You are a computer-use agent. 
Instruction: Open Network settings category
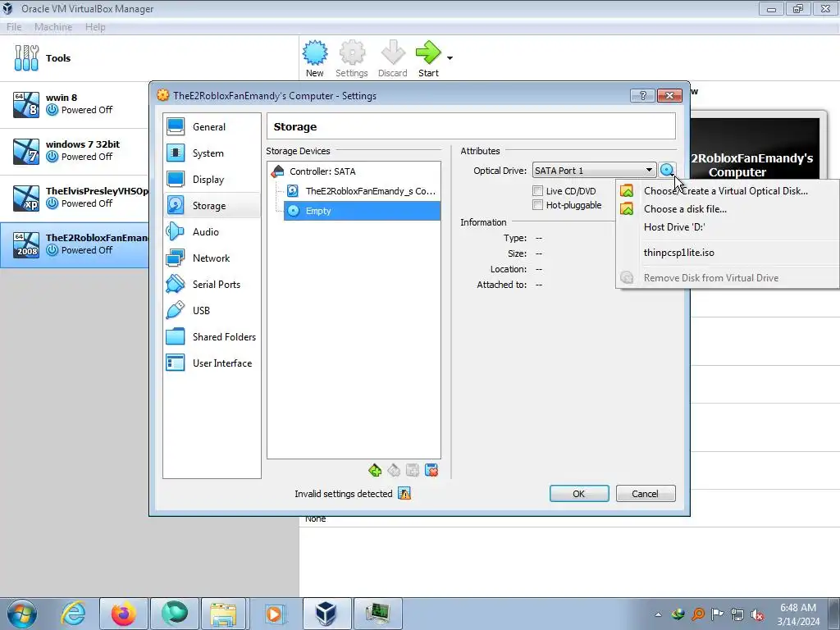pyautogui.click(x=212, y=258)
